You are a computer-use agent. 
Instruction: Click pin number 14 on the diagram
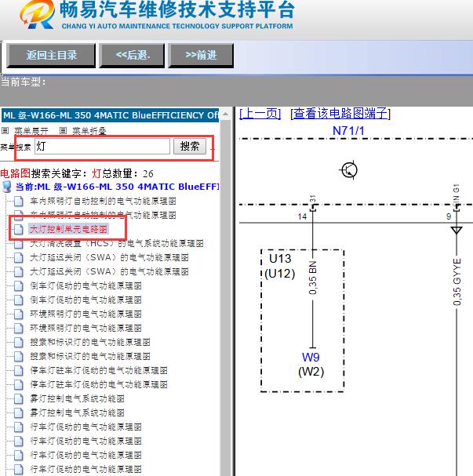pyautogui.click(x=302, y=216)
